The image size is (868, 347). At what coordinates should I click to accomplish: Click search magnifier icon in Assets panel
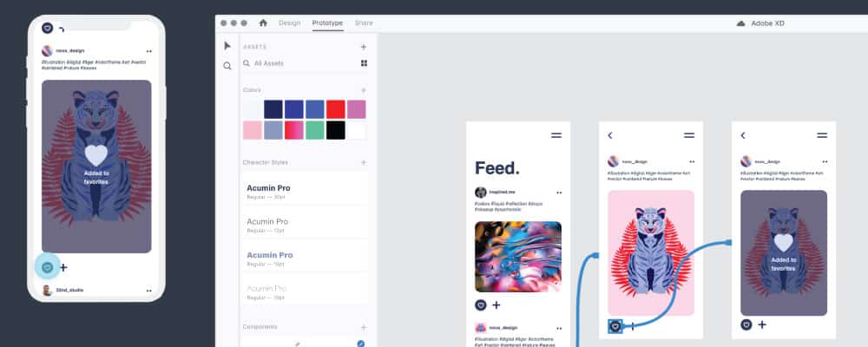[247, 63]
